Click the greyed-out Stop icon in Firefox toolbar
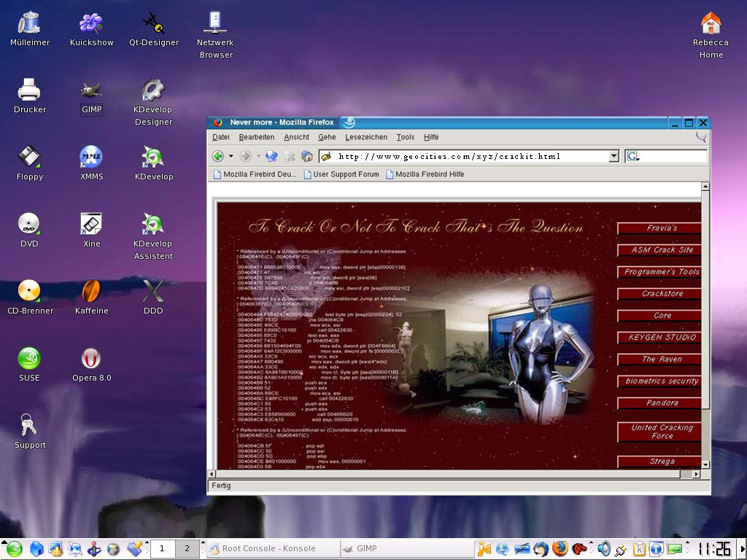Screen dimensions: 747x560 pos(290,156)
